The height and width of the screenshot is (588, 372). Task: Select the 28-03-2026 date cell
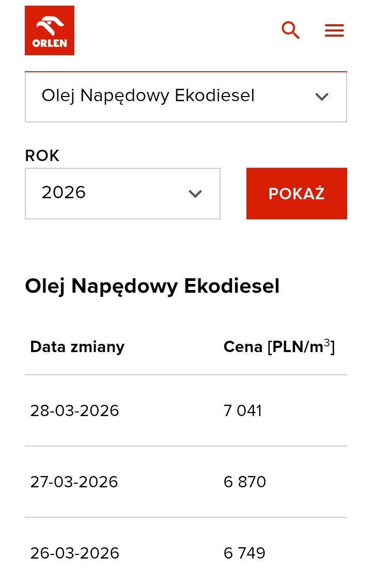click(74, 411)
